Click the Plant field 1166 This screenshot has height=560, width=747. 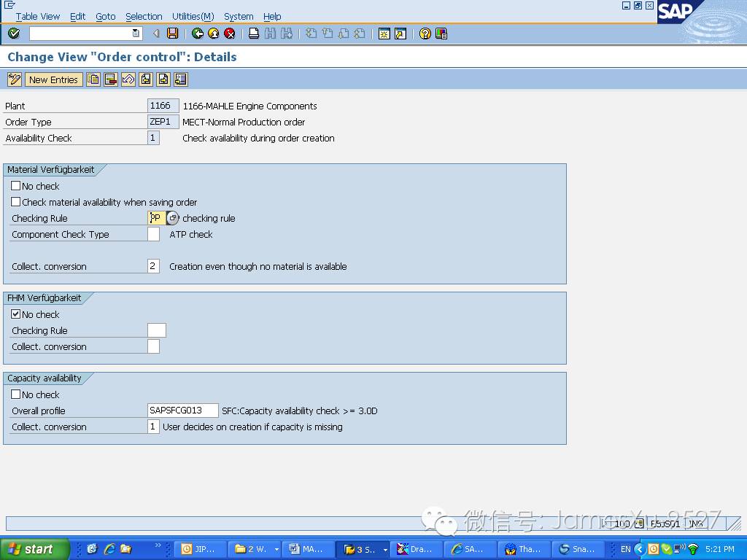pos(163,106)
